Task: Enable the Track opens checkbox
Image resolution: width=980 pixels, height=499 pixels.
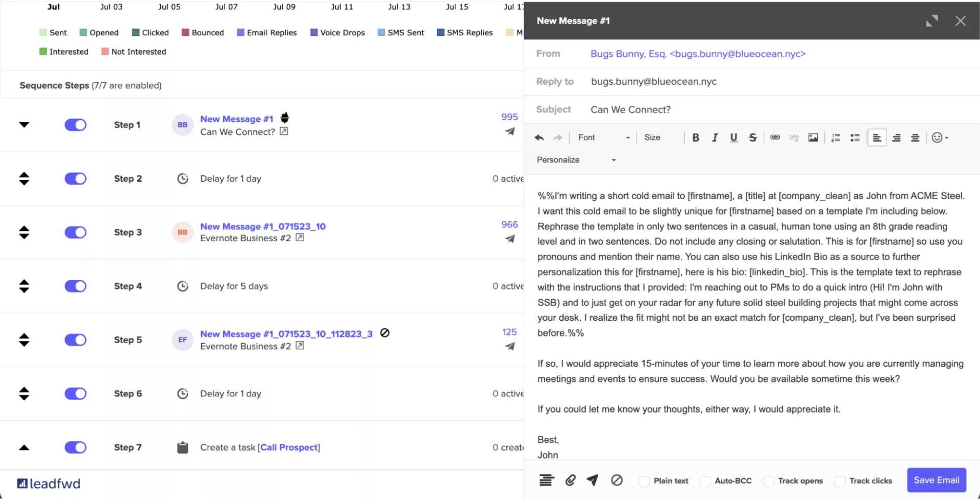Action: (x=768, y=481)
